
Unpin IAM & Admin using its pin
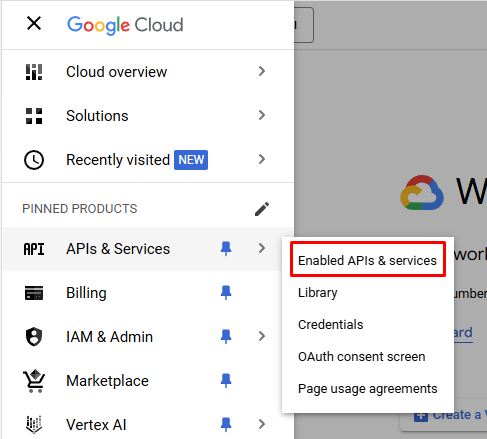[226, 336]
